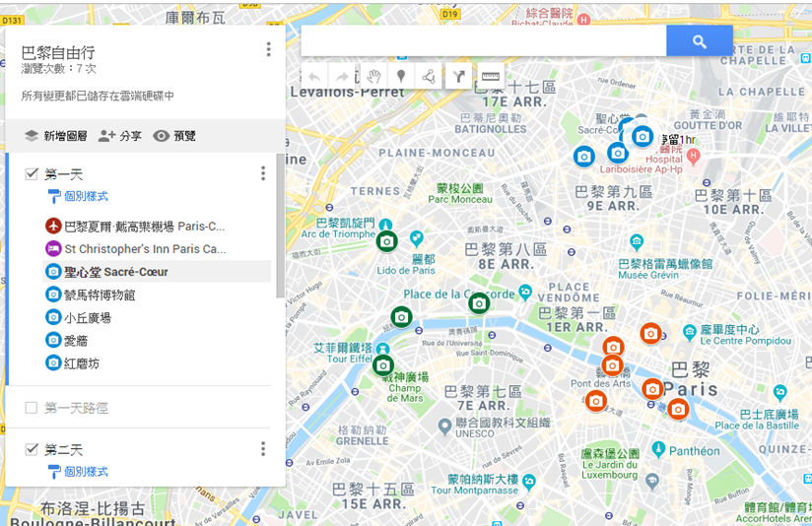Click the orange camera marker near Centre Pompidou
812x526 pixels.
coord(650,334)
